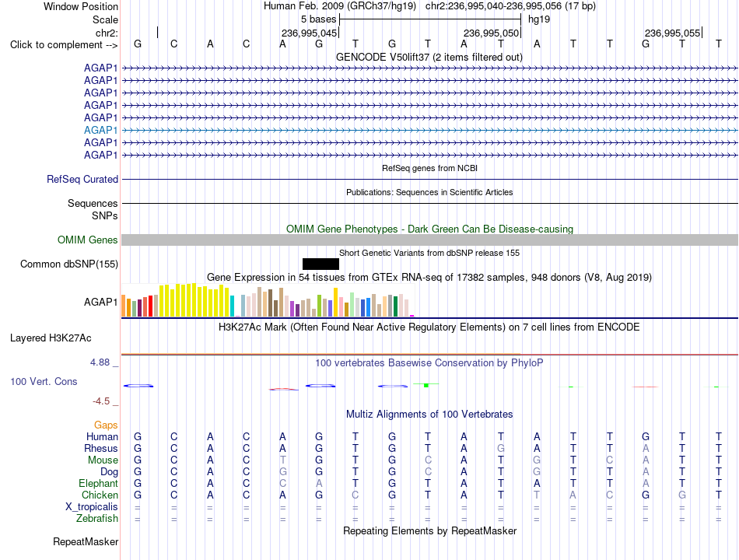Click the AGAP1 GTEx expression label
739x560 pixels.
100,302
